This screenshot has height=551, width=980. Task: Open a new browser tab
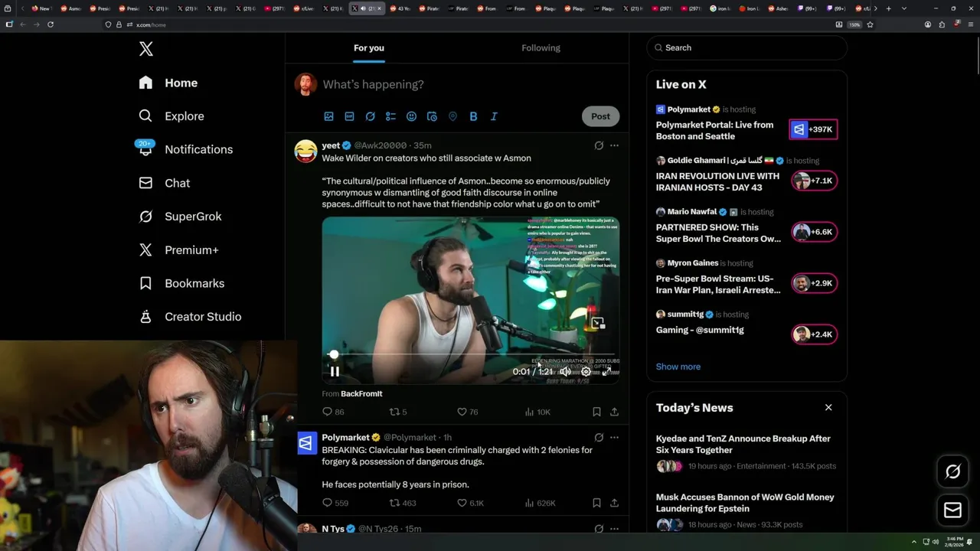coord(888,8)
